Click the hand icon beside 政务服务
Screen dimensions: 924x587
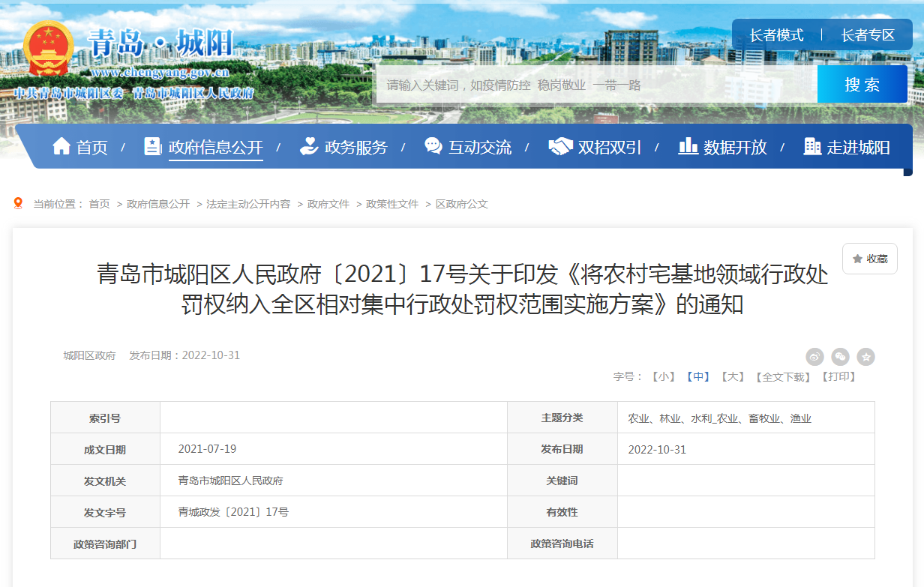(x=308, y=146)
